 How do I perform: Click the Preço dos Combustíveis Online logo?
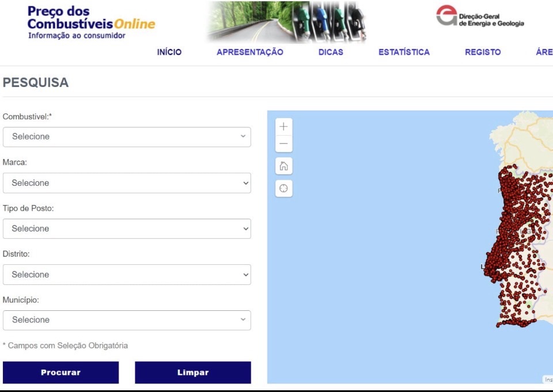(91, 23)
